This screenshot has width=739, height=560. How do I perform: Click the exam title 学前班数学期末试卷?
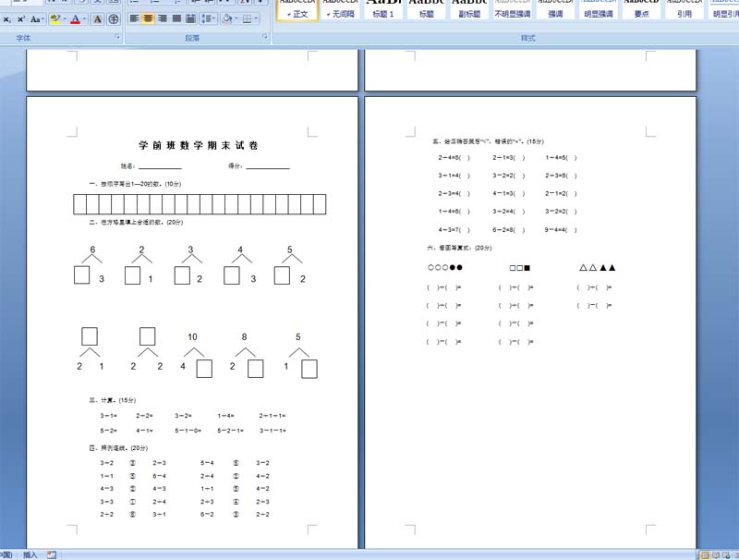(x=199, y=145)
